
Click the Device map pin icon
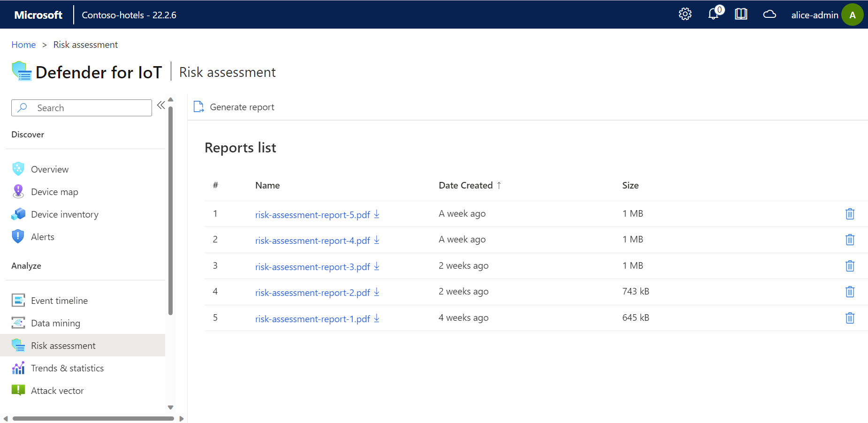[x=18, y=191]
